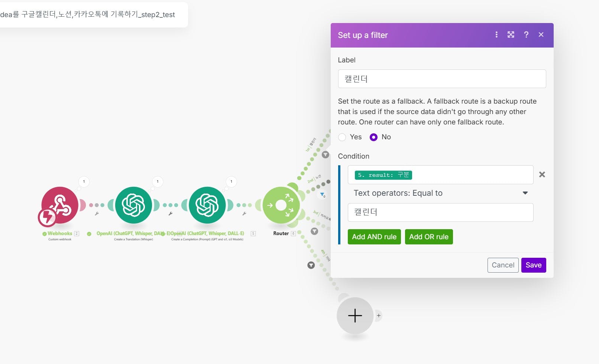This screenshot has height=364, width=599.
Task: Open the filter dialog help icon
Action: tap(526, 35)
